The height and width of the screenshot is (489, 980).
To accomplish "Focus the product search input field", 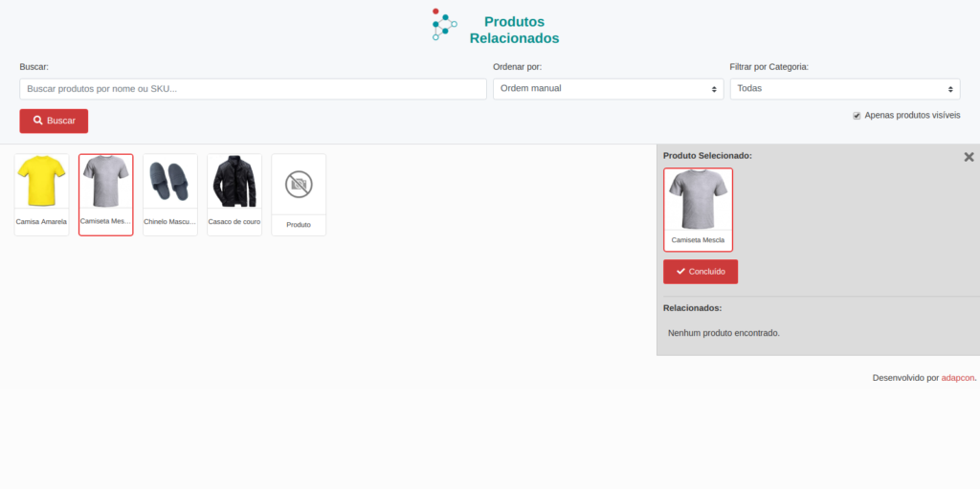I will (x=253, y=89).
